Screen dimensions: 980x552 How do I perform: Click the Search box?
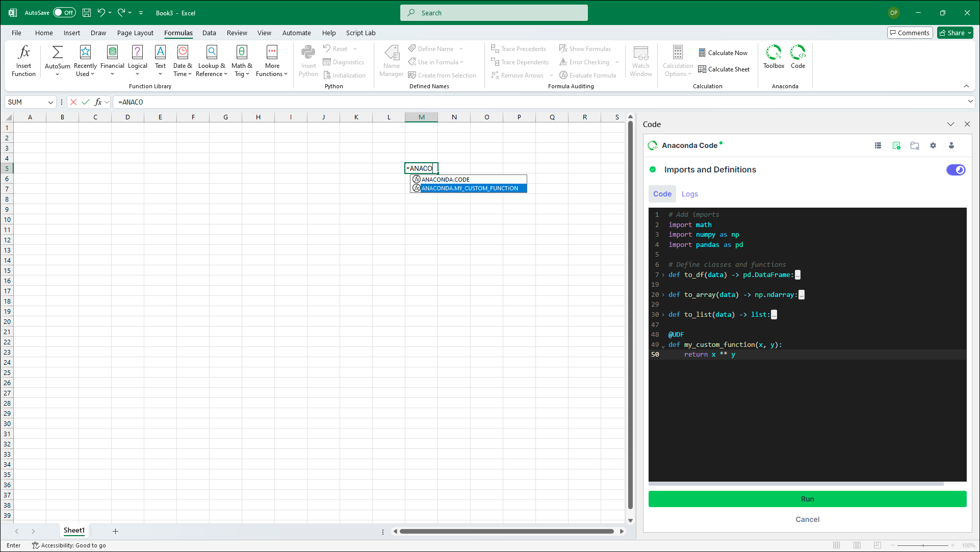494,13
